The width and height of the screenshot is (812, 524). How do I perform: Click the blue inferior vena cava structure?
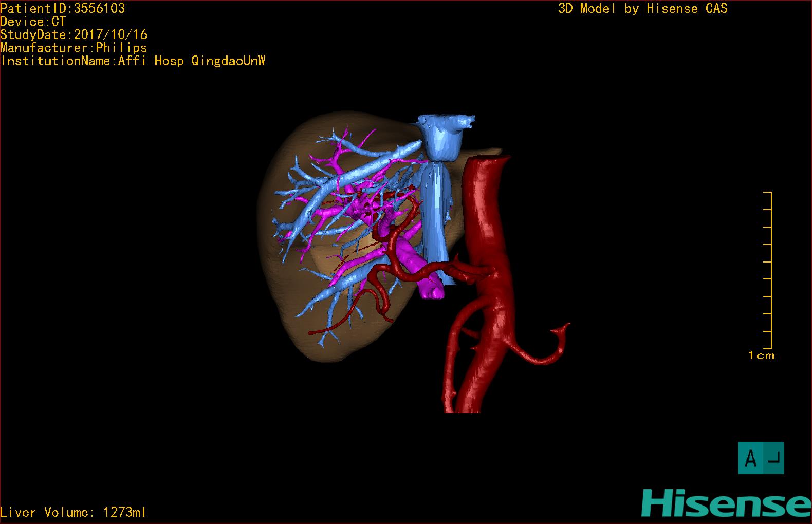click(x=437, y=205)
